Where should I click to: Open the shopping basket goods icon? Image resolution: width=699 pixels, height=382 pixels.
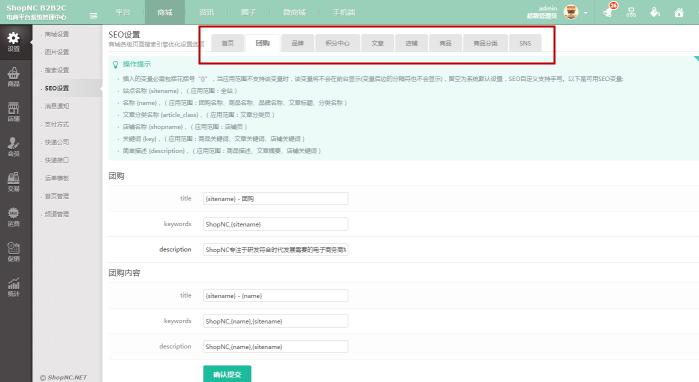13,77
